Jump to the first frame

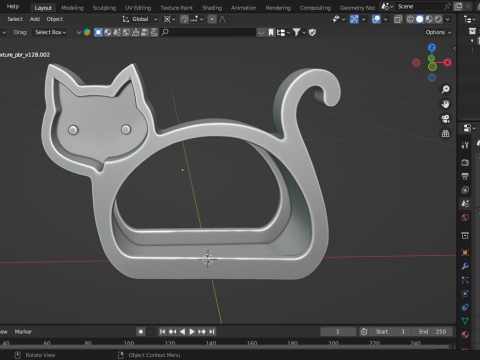click(162, 332)
